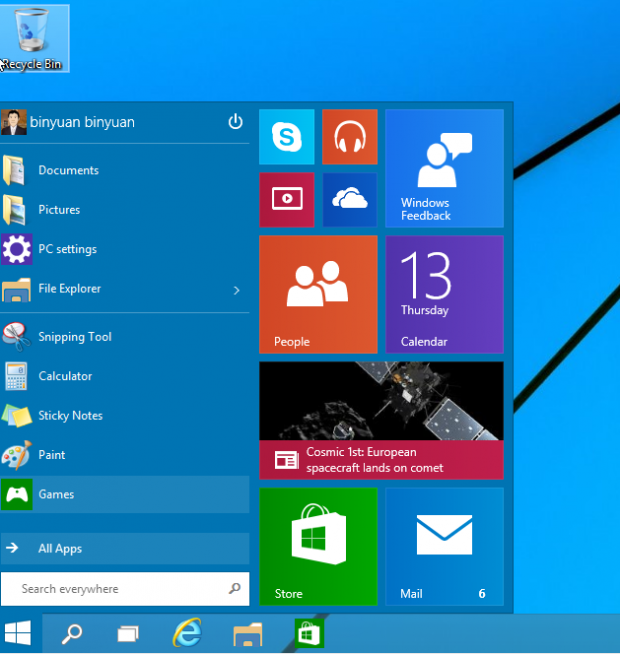Open Task View on the taskbar
Screen dimensions: 620x654
point(128,634)
